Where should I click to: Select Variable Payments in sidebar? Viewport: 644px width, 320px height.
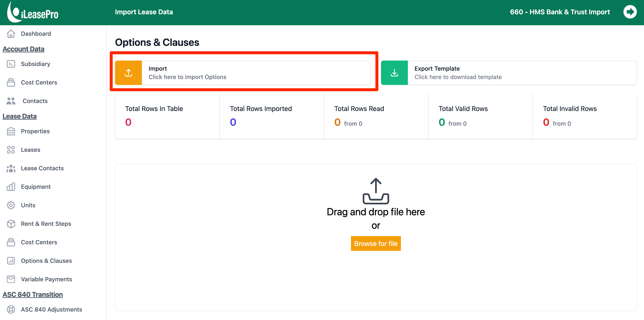pyautogui.click(x=46, y=279)
